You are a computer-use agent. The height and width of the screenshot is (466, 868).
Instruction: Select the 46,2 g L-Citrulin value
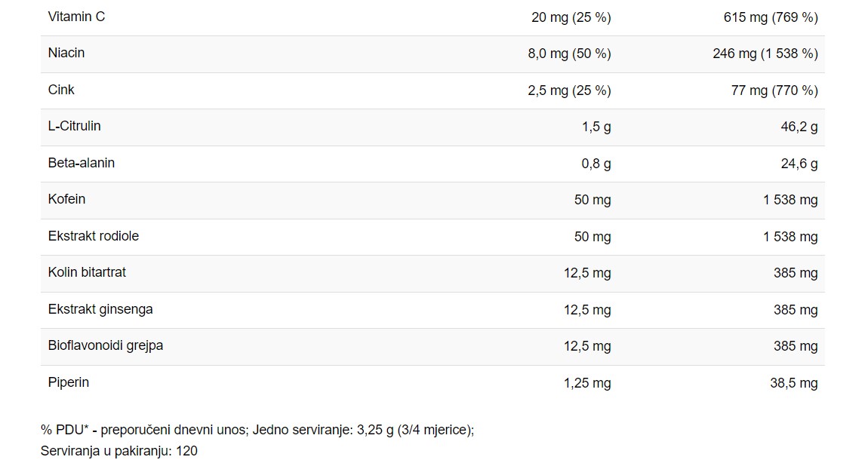click(799, 127)
